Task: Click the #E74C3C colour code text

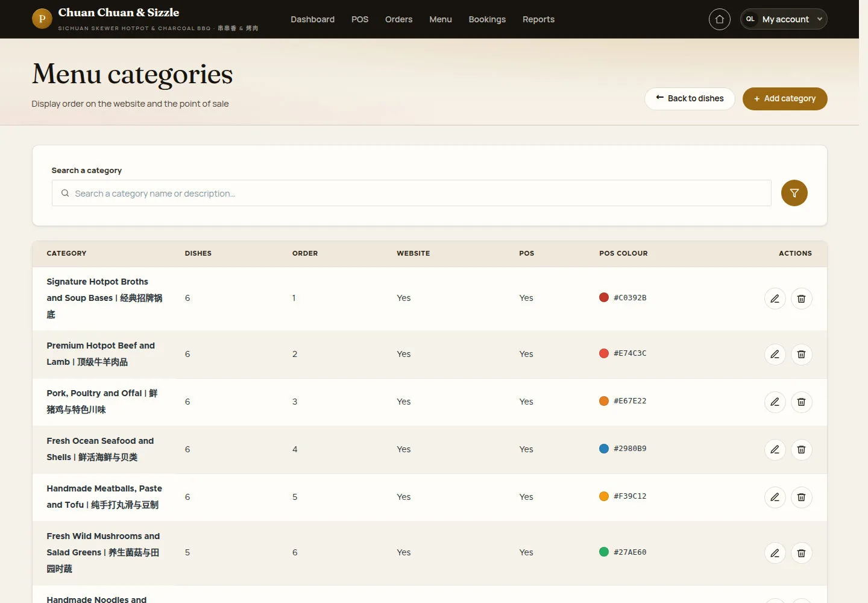Action: point(630,353)
